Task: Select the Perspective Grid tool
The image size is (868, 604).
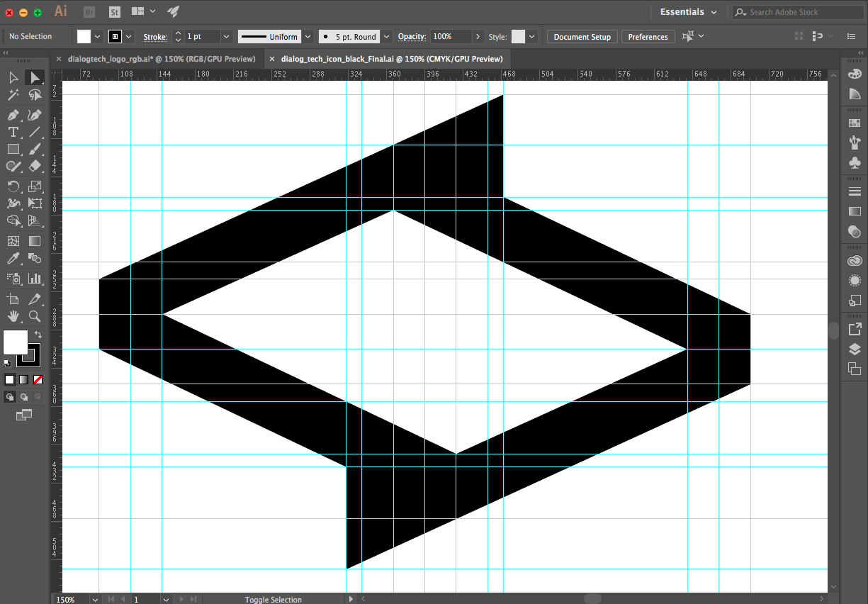Action: (x=34, y=221)
